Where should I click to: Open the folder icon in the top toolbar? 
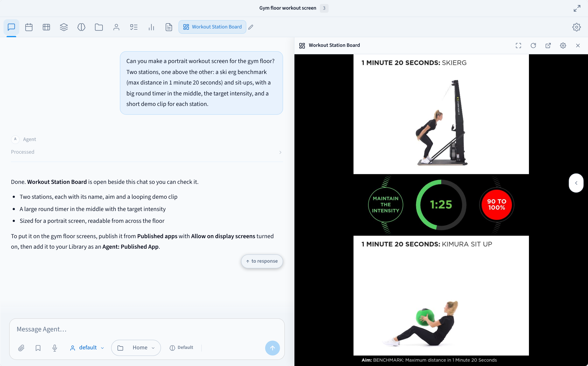click(99, 27)
